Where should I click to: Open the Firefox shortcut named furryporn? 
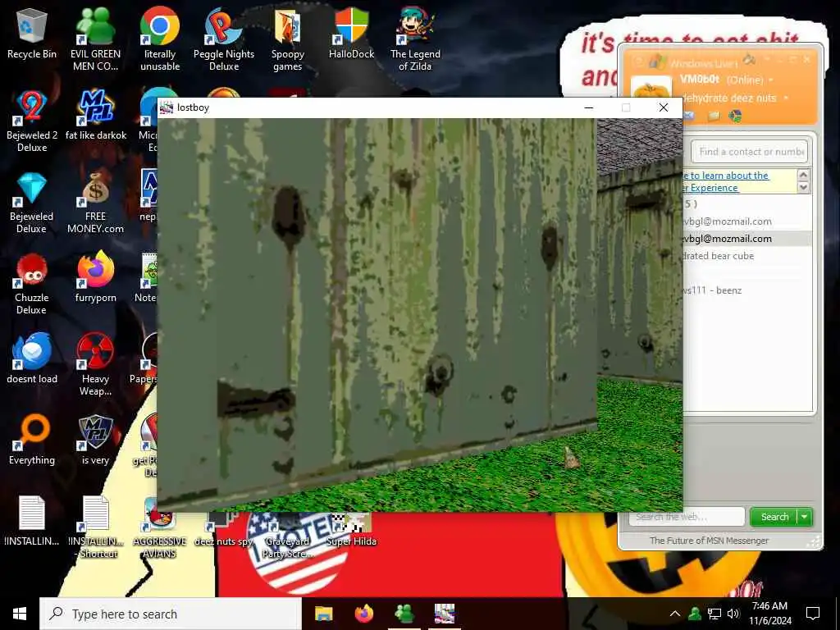coord(95,276)
